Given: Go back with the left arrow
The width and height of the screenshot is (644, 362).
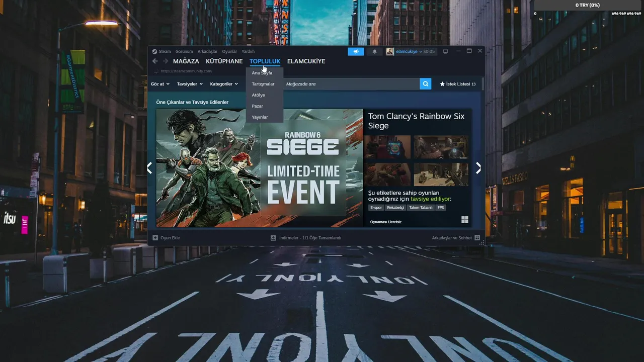Looking at the screenshot, I should click(x=155, y=61).
